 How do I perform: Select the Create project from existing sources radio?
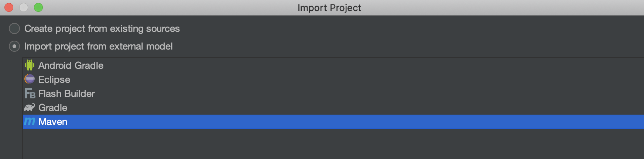[14, 28]
